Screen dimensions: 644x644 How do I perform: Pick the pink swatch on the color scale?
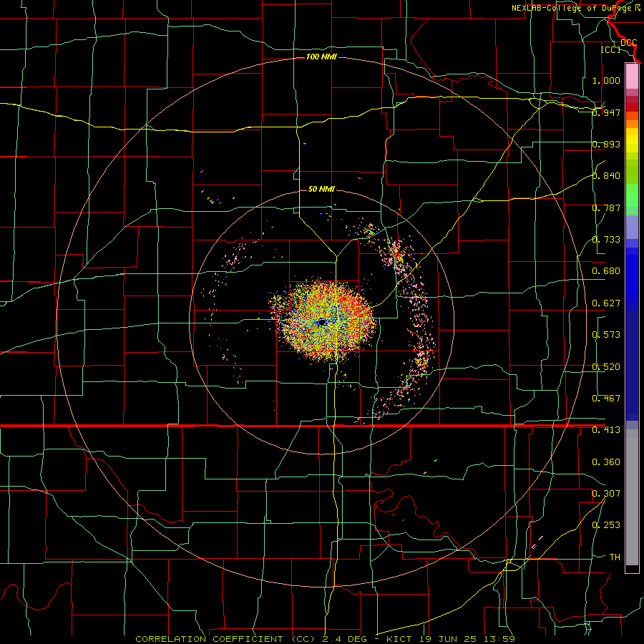(x=632, y=76)
